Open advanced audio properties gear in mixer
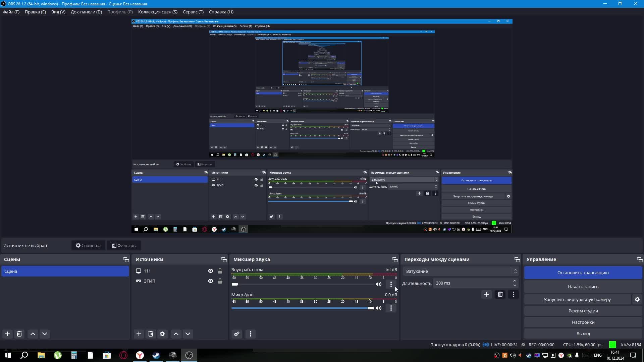Viewport: 644px width, 362px height. coord(237,334)
